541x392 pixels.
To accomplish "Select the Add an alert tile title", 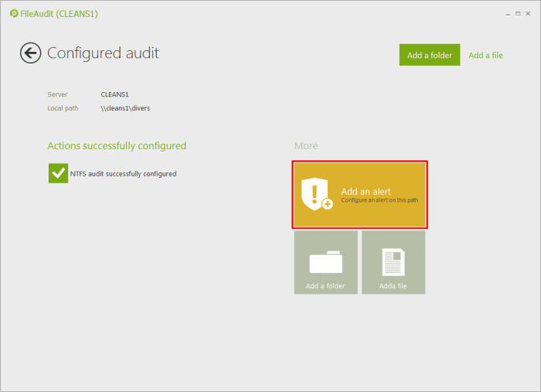I will [366, 191].
